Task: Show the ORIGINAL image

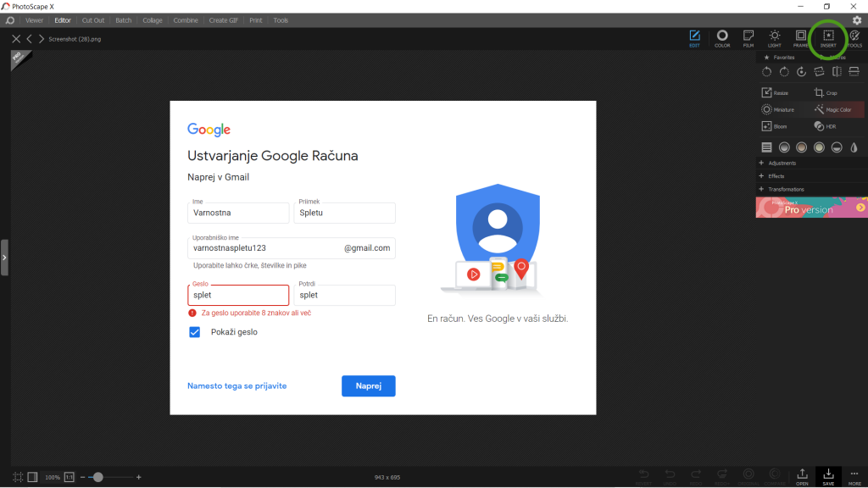Action: pyautogui.click(x=748, y=476)
